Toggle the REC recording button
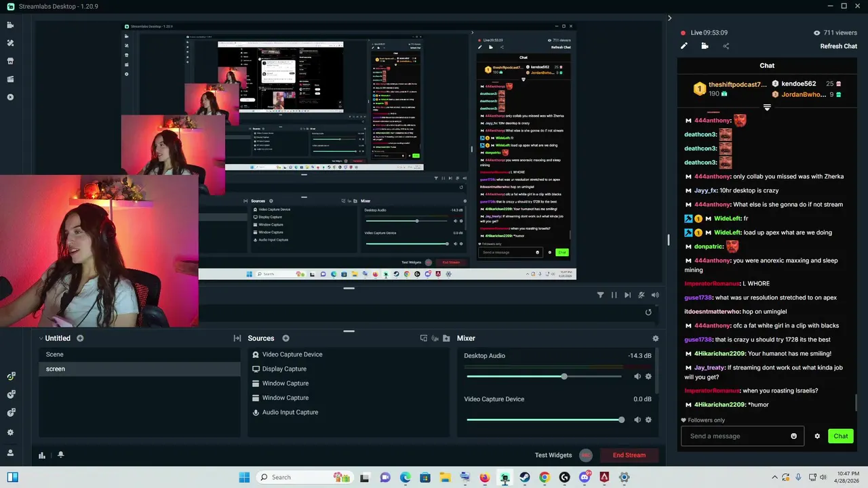868x488 pixels. coord(586,455)
